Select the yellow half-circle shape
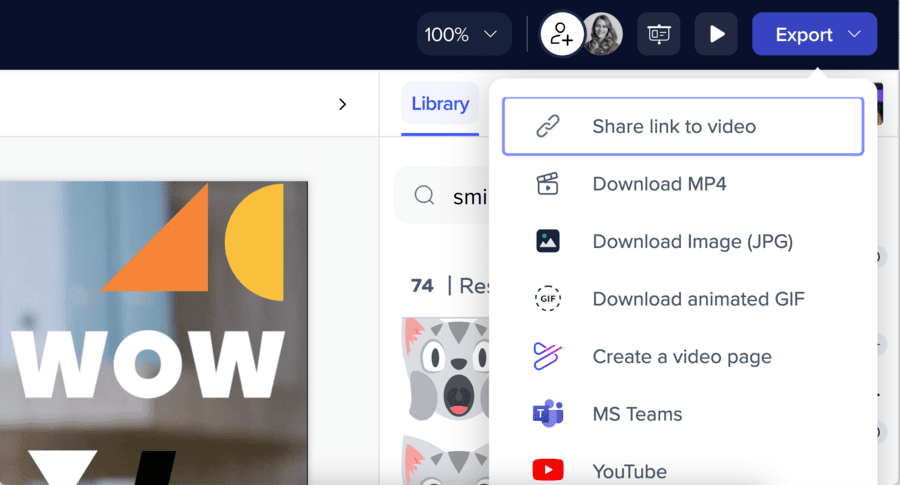Viewport: 900px width, 485px height. click(x=254, y=242)
